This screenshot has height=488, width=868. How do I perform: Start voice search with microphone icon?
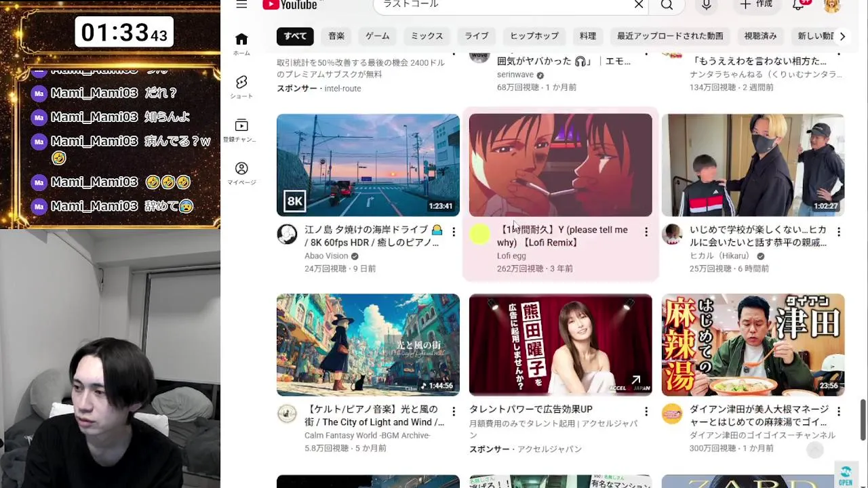[706, 5]
